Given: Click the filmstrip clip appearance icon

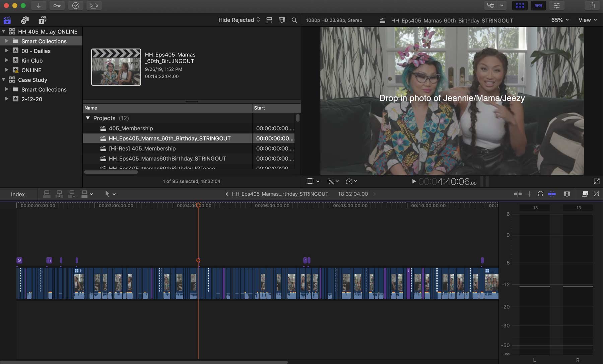Looking at the screenshot, I should (282, 20).
